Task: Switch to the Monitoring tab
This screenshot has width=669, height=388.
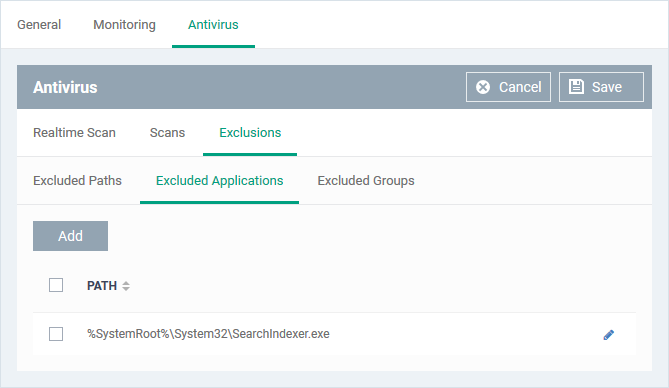Action: (124, 25)
